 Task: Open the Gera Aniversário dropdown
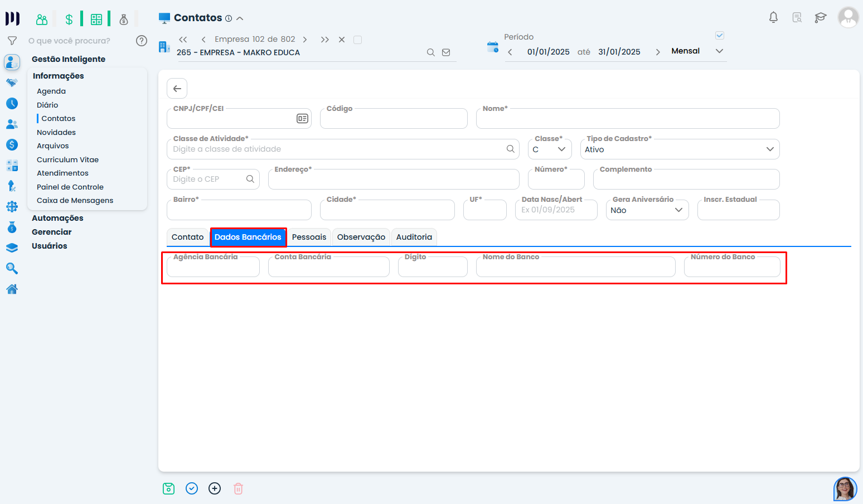pyautogui.click(x=647, y=210)
